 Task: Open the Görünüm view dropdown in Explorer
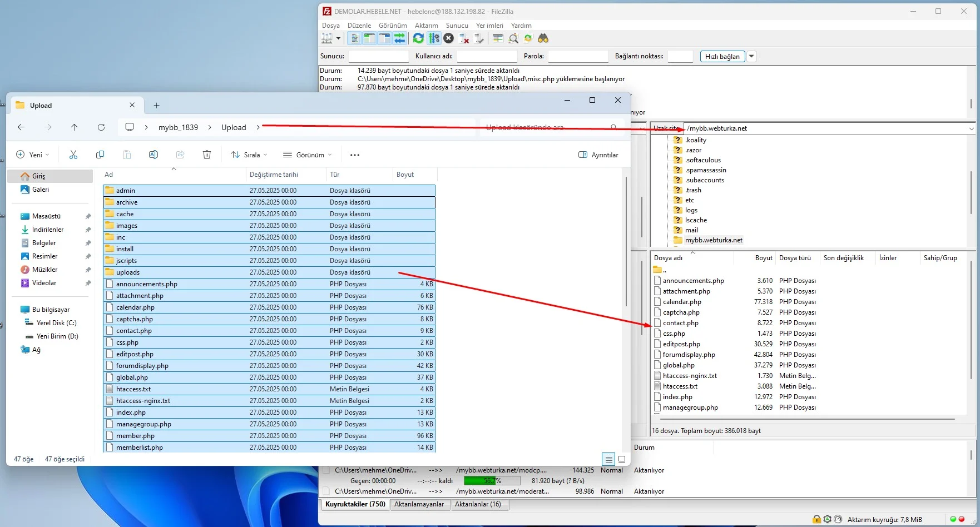[308, 155]
